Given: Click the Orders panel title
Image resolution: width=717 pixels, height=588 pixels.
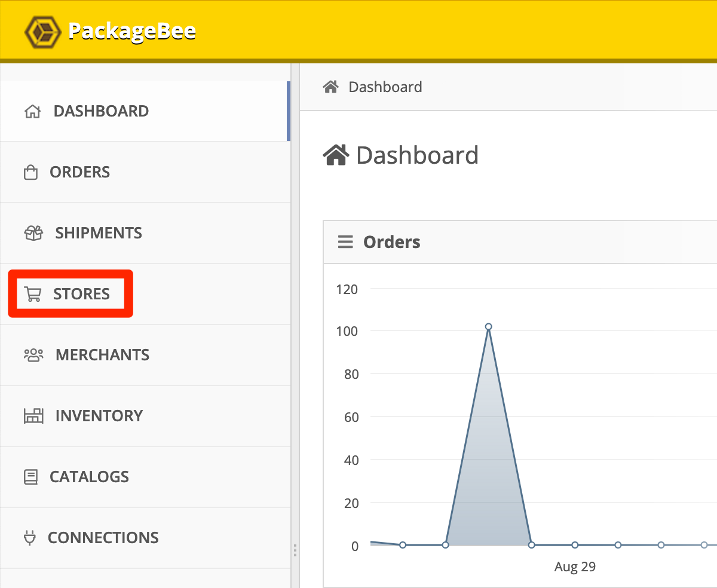Looking at the screenshot, I should pyautogui.click(x=392, y=242).
